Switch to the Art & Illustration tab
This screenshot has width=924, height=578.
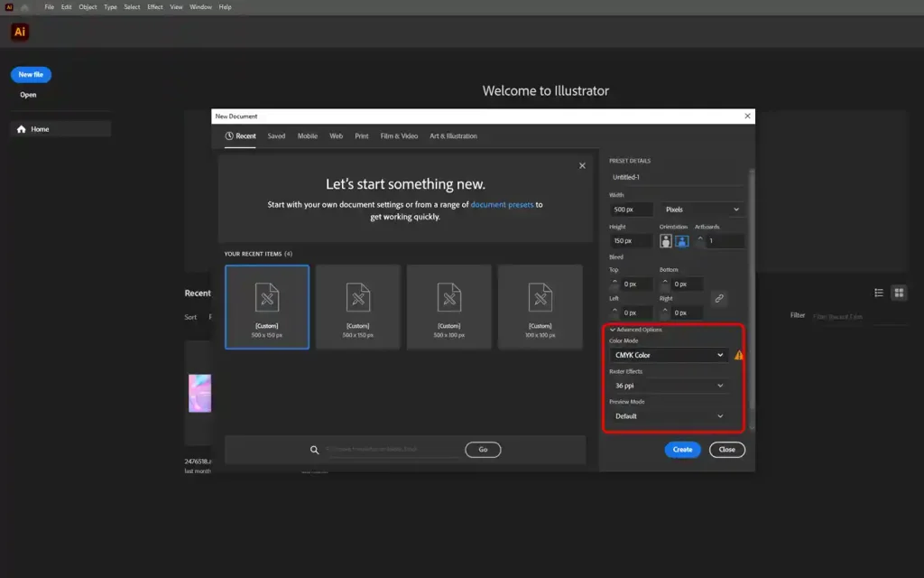coord(453,136)
